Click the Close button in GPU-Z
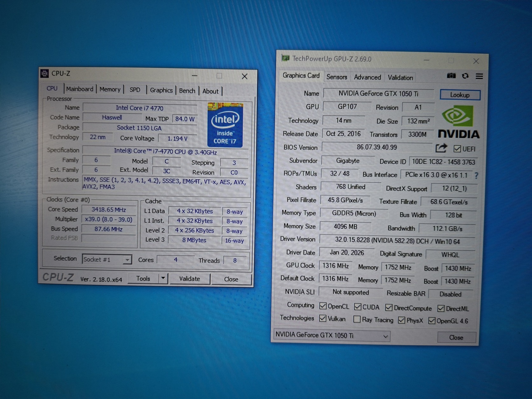Viewport: 532px width, 399px height. click(x=456, y=337)
